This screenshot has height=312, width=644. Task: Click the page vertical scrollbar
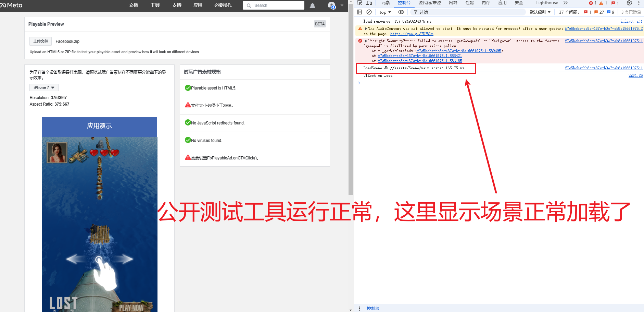pyautogui.click(x=351, y=99)
